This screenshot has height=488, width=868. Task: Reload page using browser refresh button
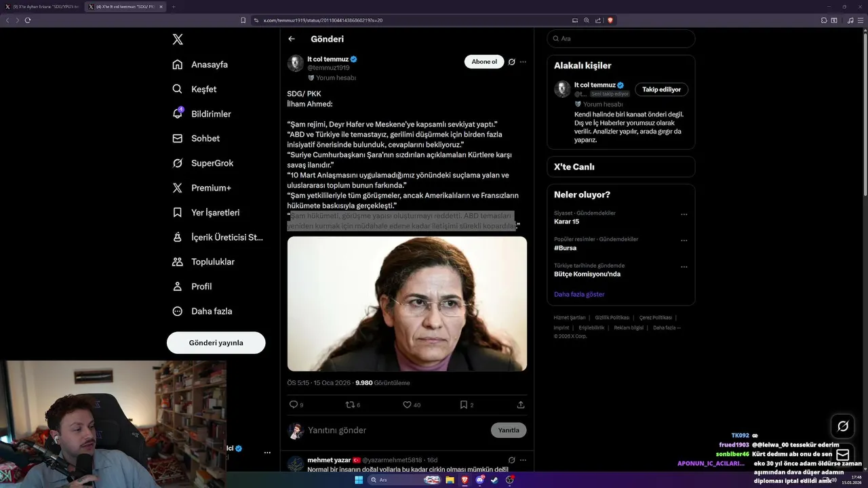point(28,20)
